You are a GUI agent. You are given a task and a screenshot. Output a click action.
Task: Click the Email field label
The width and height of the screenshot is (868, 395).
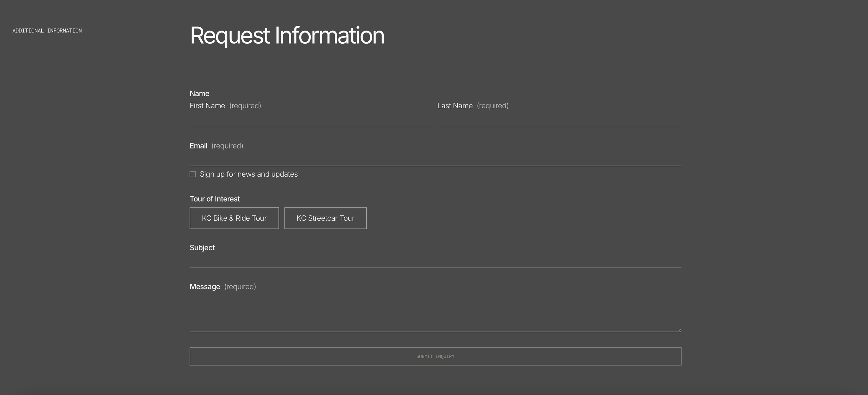[x=198, y=146]
